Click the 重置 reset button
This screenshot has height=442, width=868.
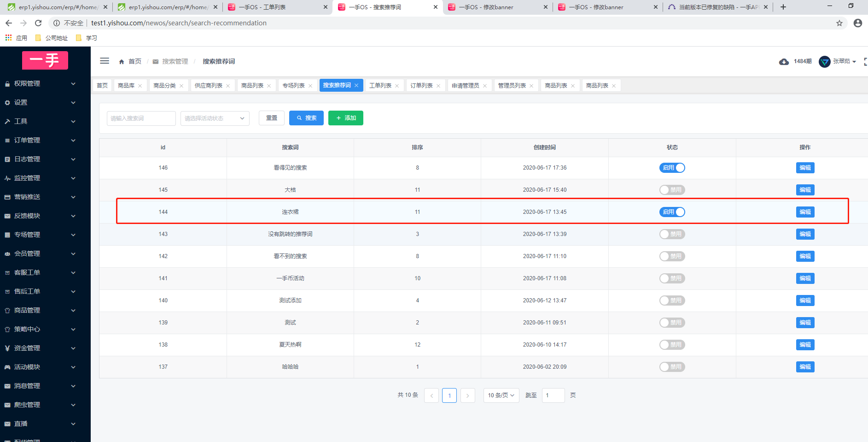tap(272, 118)
